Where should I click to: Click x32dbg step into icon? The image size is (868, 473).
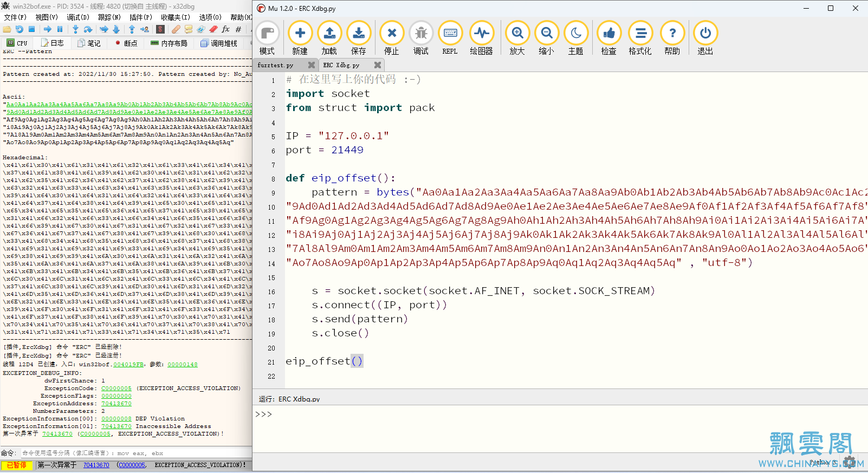tap(75, 29)
